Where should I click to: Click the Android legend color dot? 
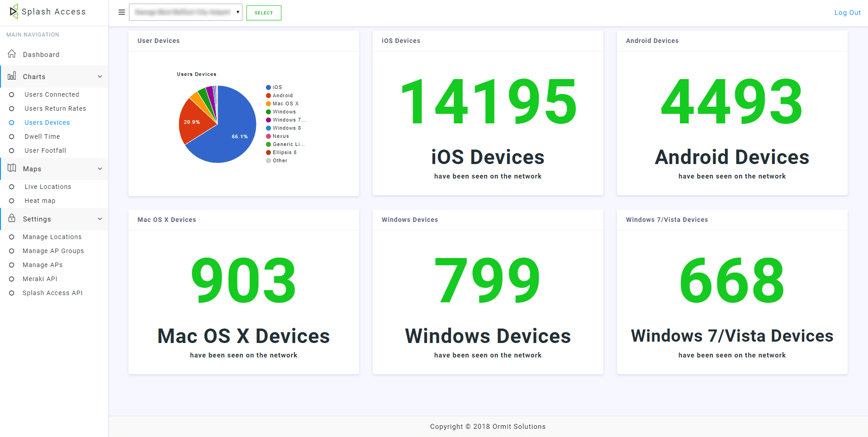pos(268,95)
